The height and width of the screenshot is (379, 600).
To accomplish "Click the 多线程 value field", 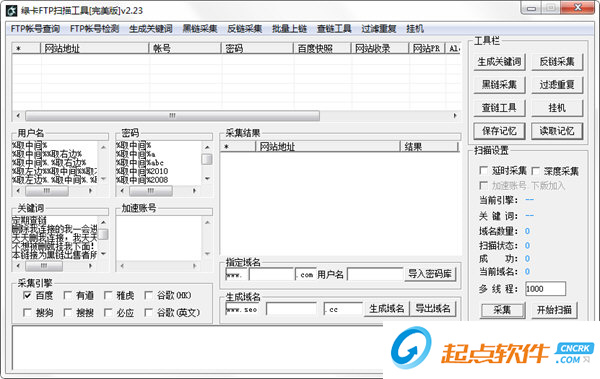I will tap(545, 289).
